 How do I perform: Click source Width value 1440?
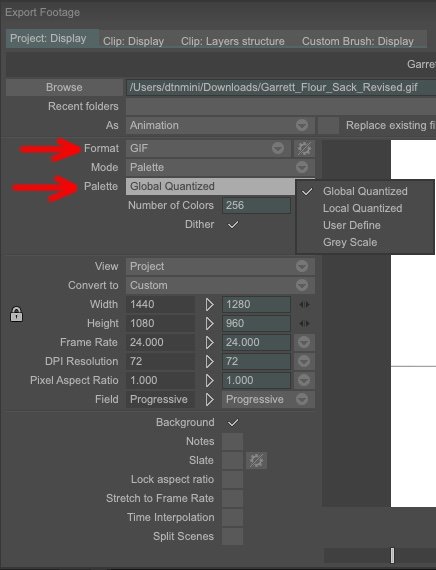[x=160, y=305]
